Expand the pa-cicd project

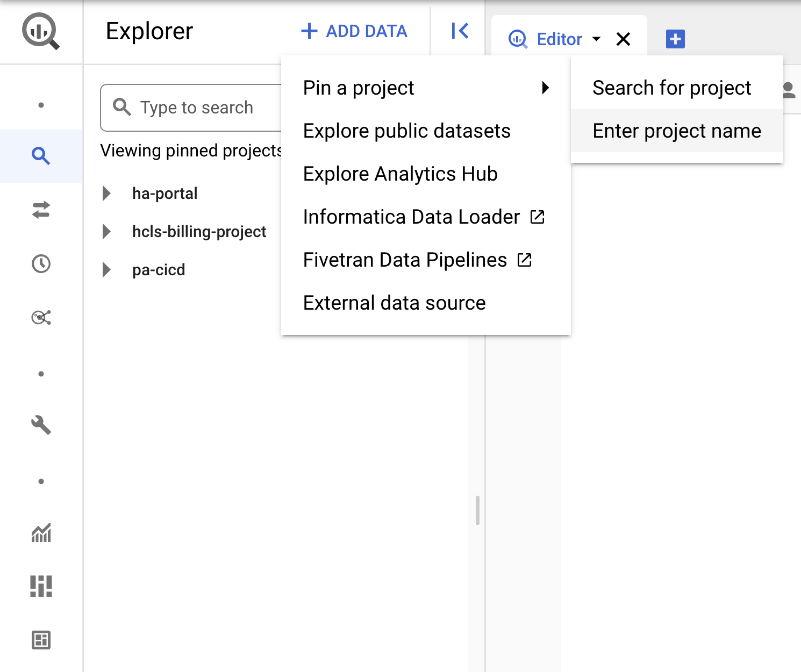107,270
